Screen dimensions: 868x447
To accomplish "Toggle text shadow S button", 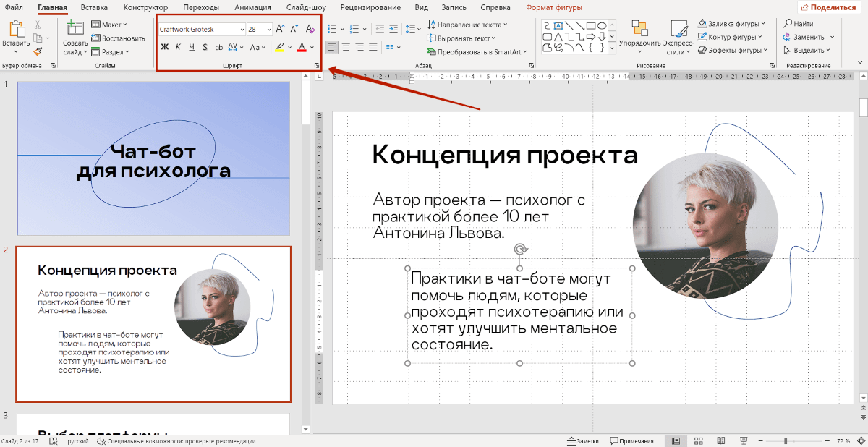I will (205, 47).
